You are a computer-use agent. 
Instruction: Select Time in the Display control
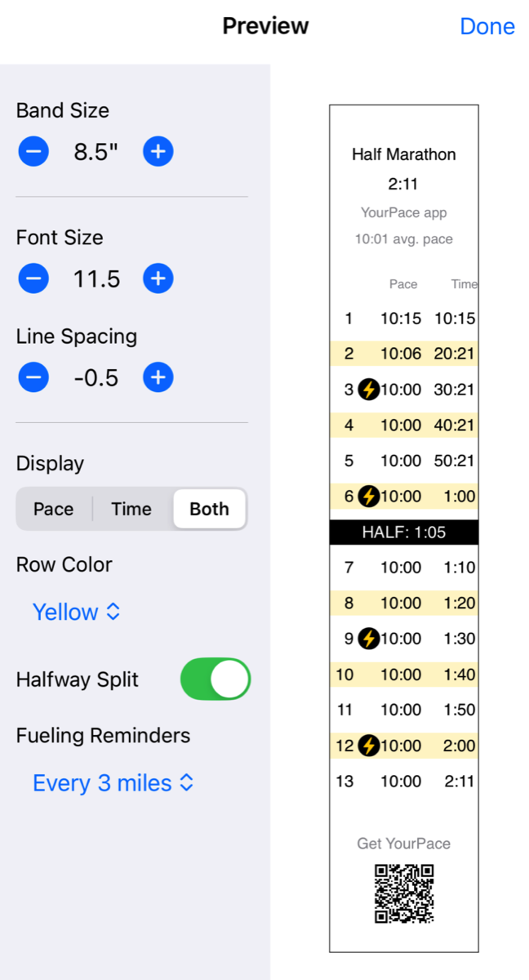tap(131, 509)
